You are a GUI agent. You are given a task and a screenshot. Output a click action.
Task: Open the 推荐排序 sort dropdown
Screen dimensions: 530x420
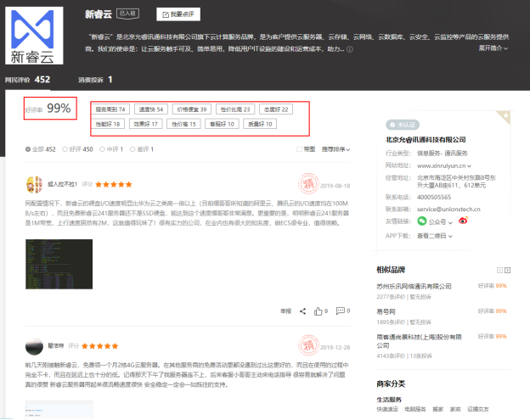pos(335,149)
